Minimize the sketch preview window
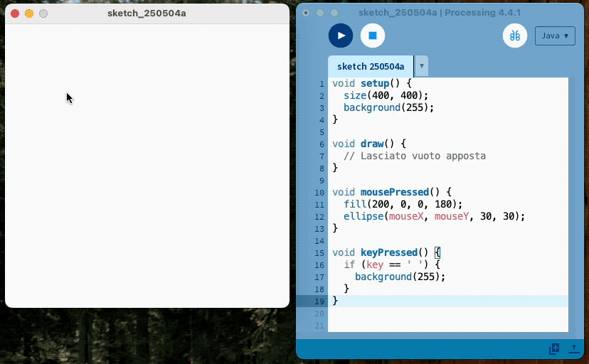 coord(29,14)
